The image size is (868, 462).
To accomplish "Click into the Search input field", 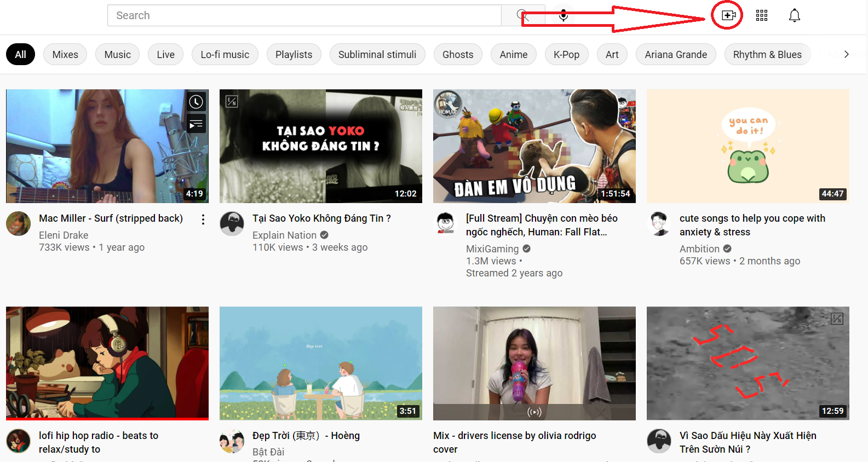I will [x=304, y=15].
